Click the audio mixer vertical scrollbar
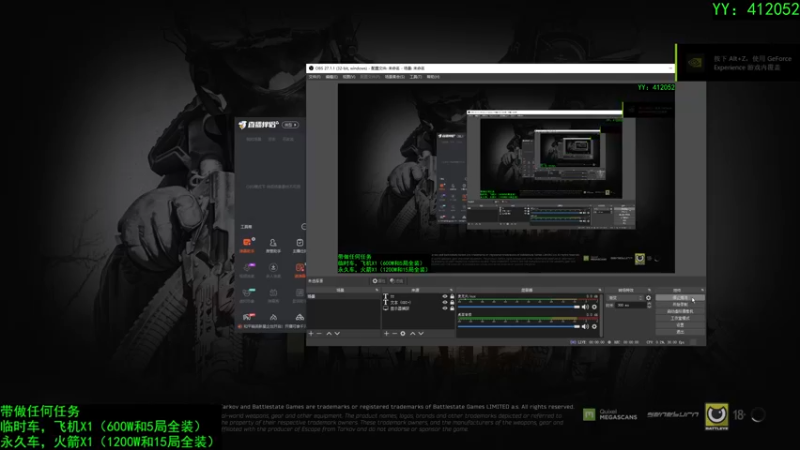 [601, 315]
